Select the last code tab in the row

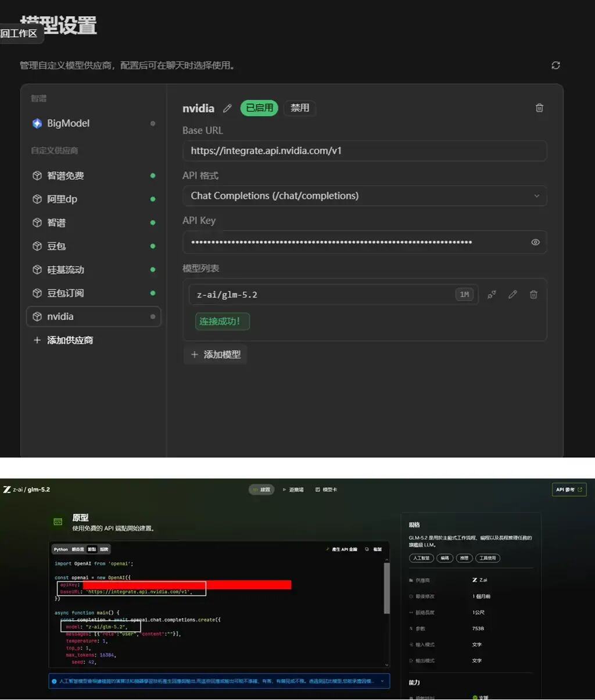(103, 549)
